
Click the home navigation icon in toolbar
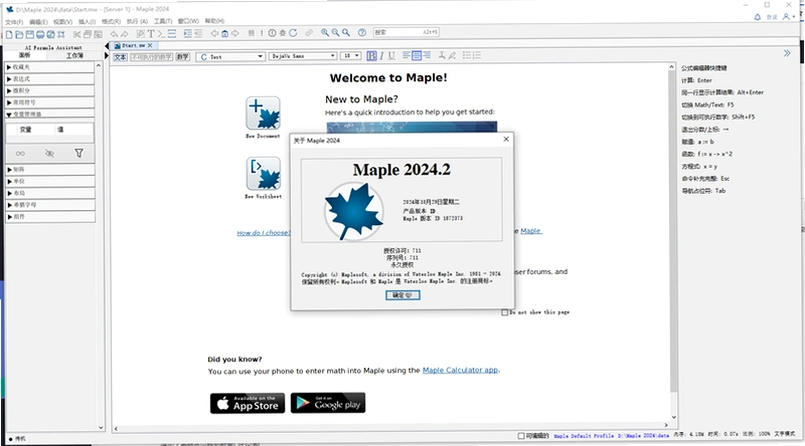224,33
